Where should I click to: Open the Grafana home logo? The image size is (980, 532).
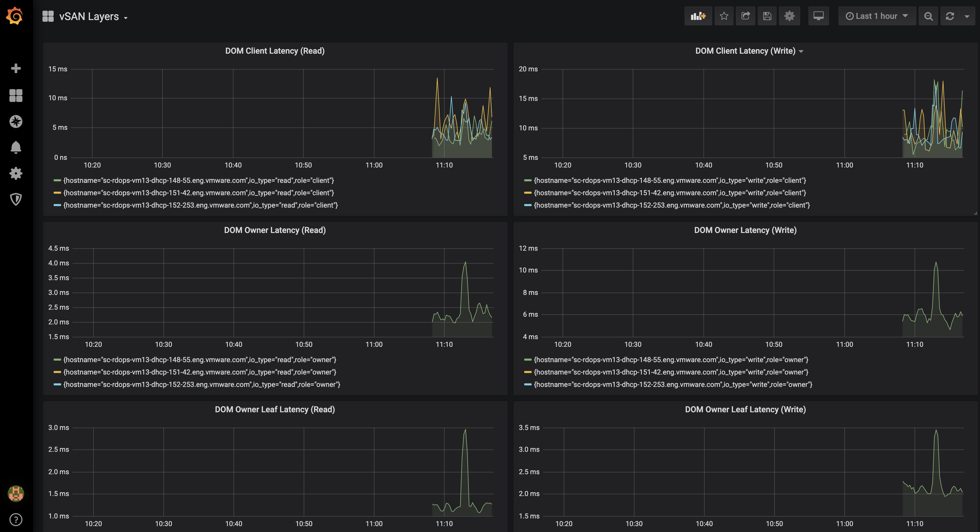click(15, 16)
